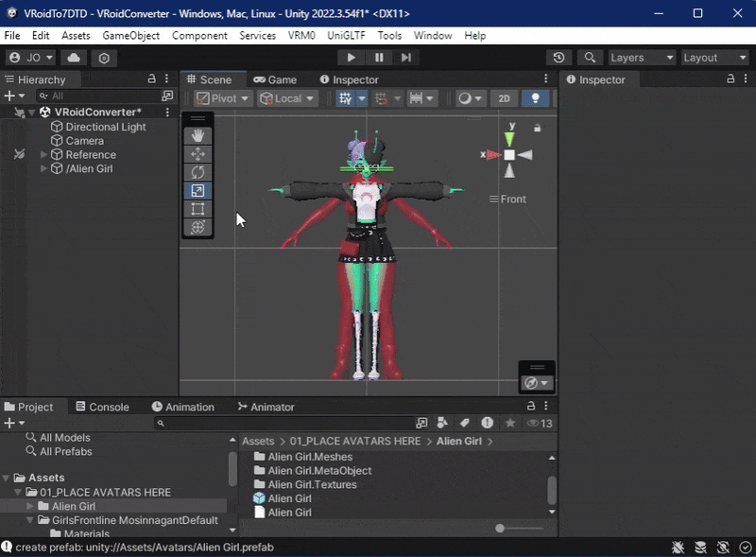The width and height of the screenshot is (756, 557).
Task: Open Undo History
Action: (558, 58)
